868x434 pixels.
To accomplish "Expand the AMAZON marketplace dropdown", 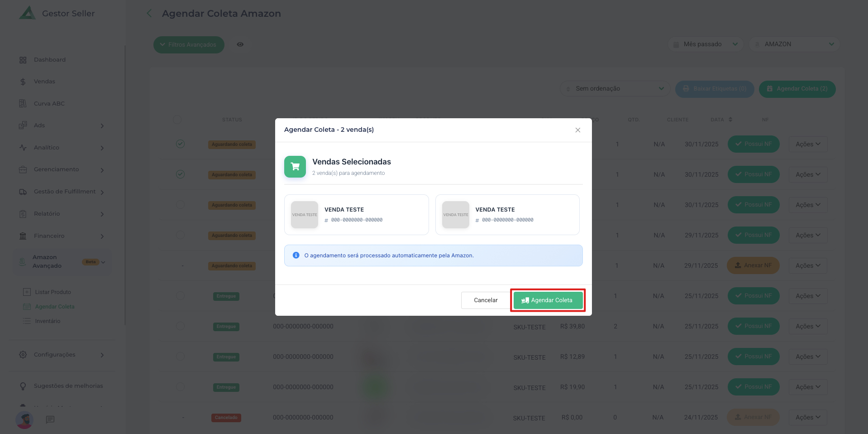I will tap(794, 44).
